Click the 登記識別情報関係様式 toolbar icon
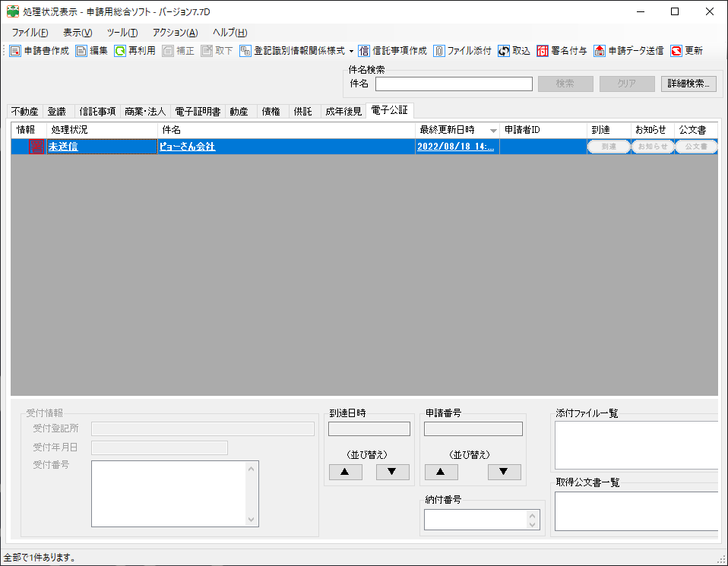Image resolution: width=728 pixels, height=566 pixels. click(x=245, y=51)
